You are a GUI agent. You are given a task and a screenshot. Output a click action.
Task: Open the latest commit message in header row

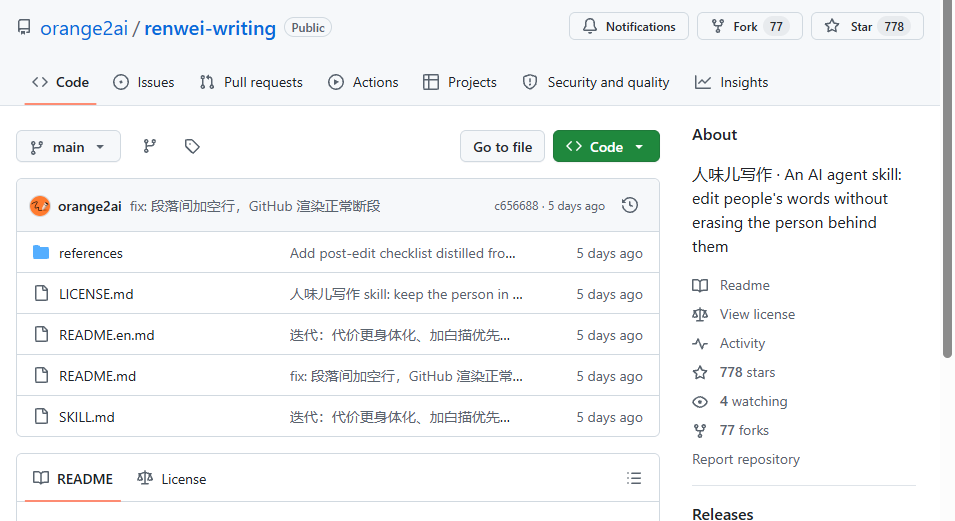coord(255,206)
